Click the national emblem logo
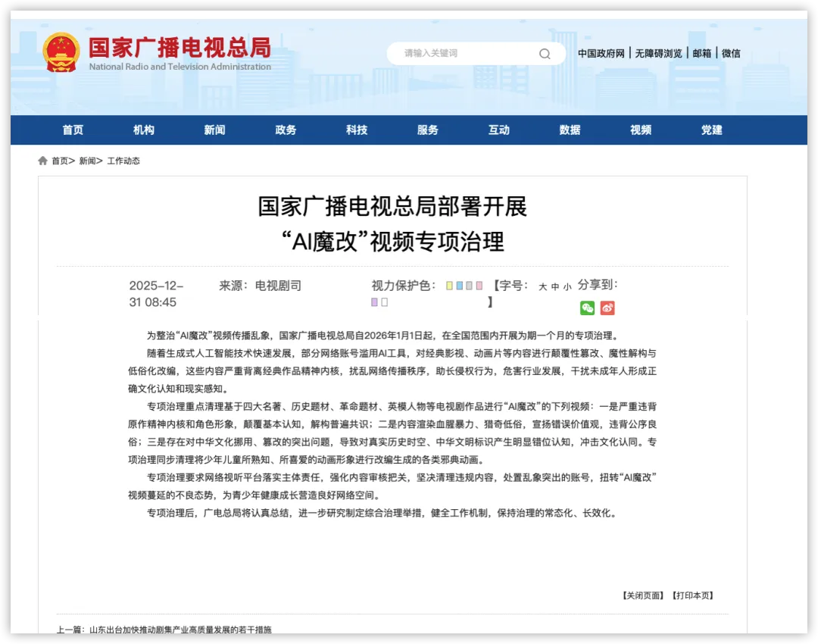The height and width of the screenshot is (644, 818). tap(61, 52)
